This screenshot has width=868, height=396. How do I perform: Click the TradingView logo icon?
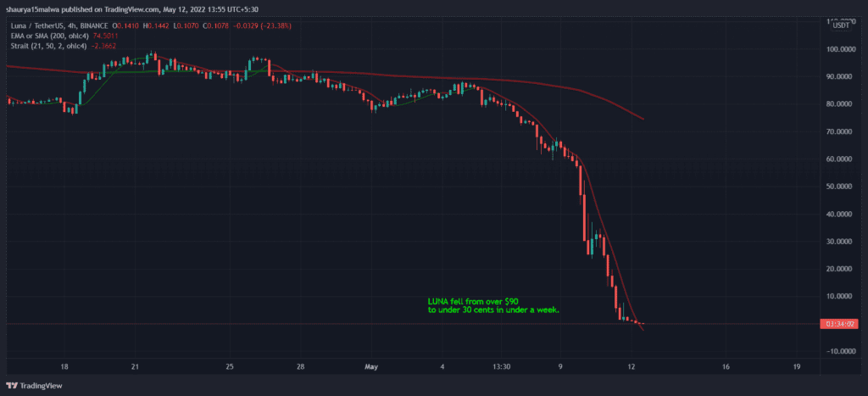[x=12, y=383]
